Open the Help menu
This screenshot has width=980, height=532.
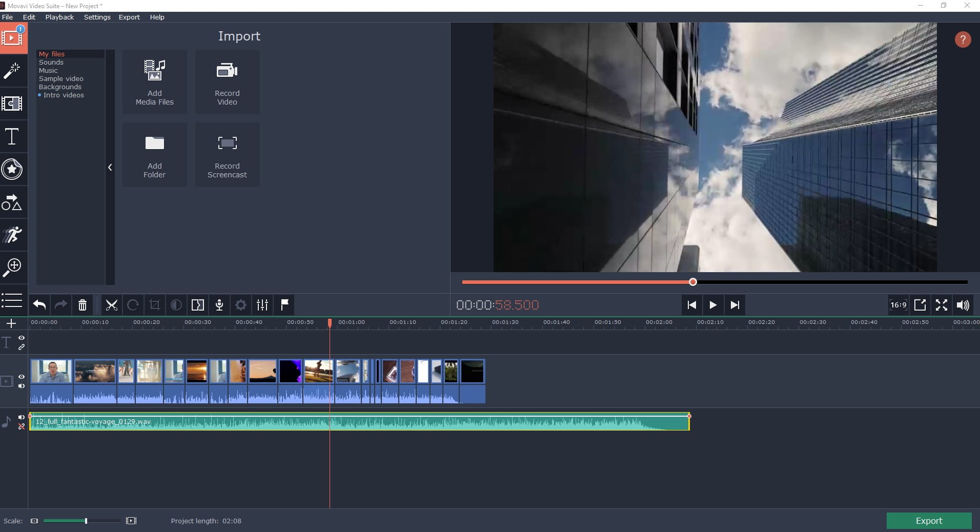pyautogui.click(x=157, y=17)
